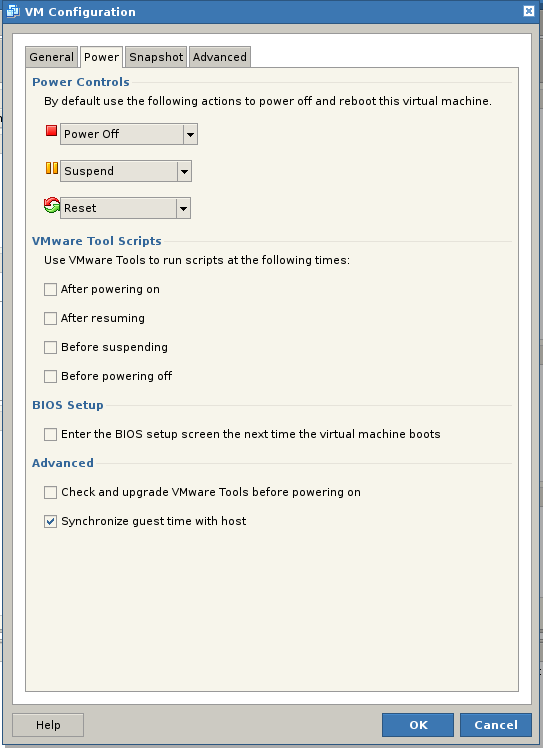Open the Snapshot tab
The image size is (543, 748).
[156, 57]
